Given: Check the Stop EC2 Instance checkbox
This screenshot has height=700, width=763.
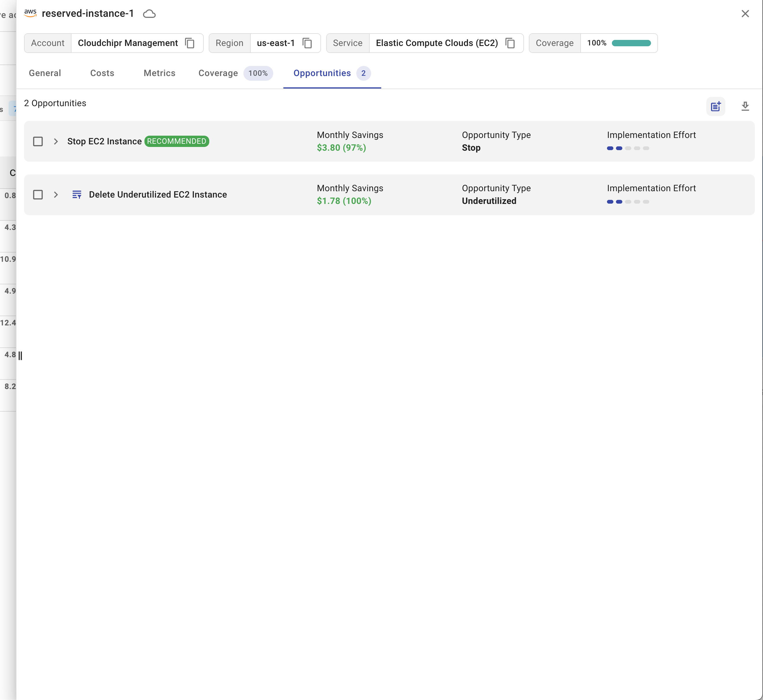Looking at the screenshot, I should tap(38, 142).
